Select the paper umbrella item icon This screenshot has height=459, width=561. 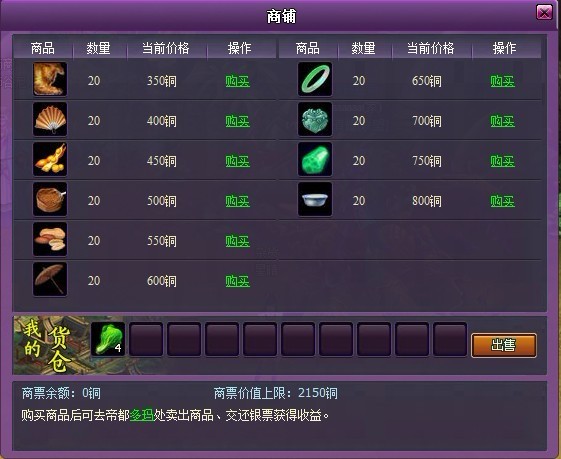[50, 279]
